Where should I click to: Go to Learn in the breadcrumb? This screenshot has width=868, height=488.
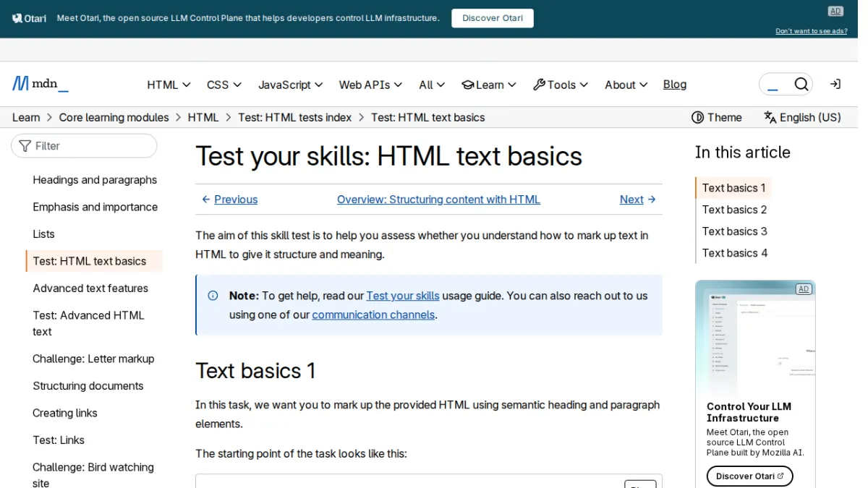click(x=26, y=117)
